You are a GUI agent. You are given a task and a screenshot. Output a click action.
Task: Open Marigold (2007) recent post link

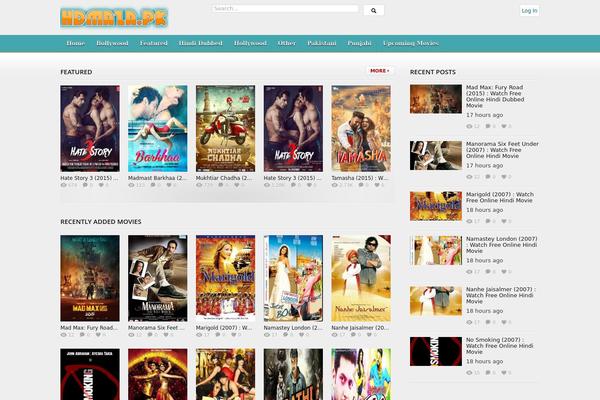pyautogui.click(x=500, y=197)
